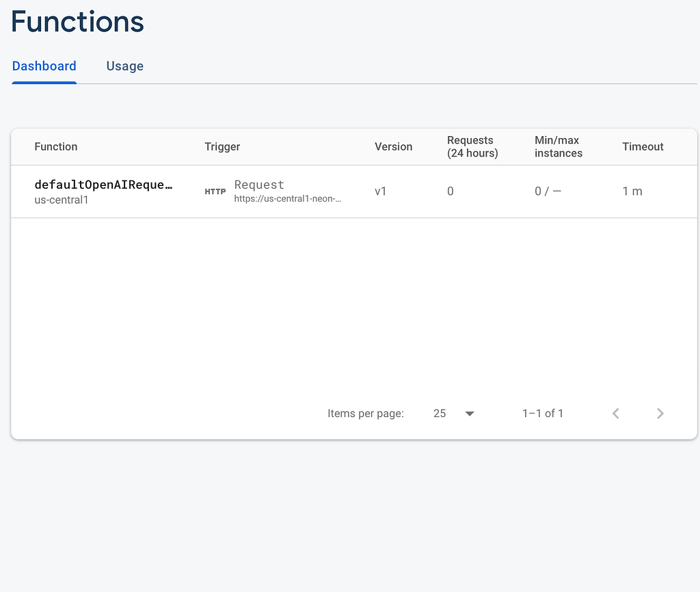Image resolution: width=700 pixels, height=592 pixels.
Task: Open the Usage tab
Action: [x=124, y=66]
